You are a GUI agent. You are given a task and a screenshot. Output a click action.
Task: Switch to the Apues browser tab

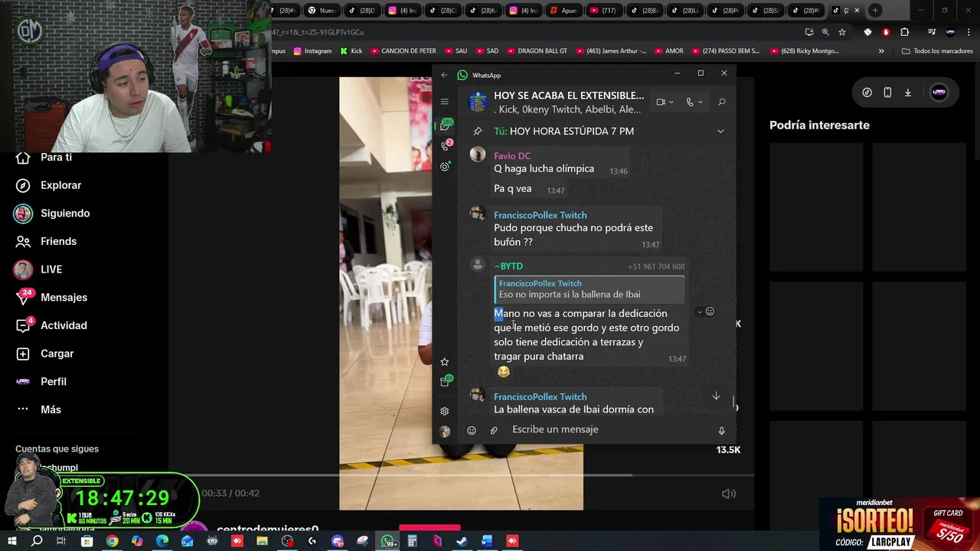coord(564,11)
